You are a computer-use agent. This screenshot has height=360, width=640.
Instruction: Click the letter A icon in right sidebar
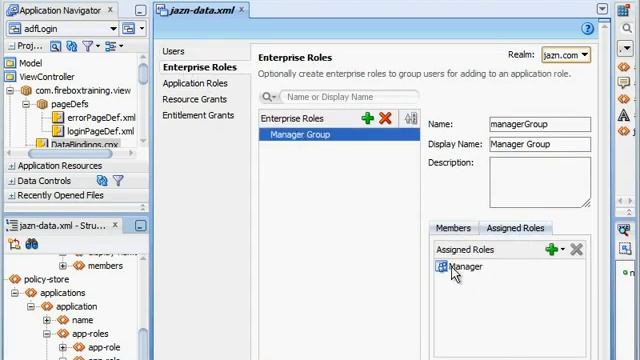point(624,116)
